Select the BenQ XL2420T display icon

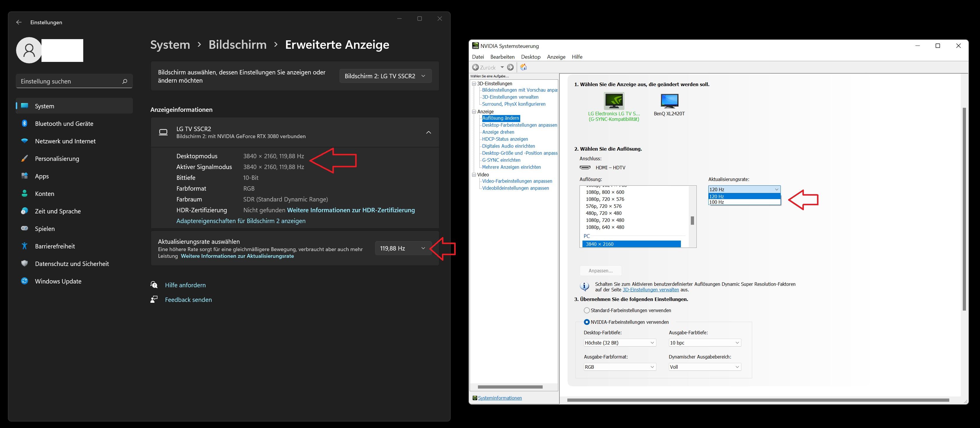click(x=669, y=101)
